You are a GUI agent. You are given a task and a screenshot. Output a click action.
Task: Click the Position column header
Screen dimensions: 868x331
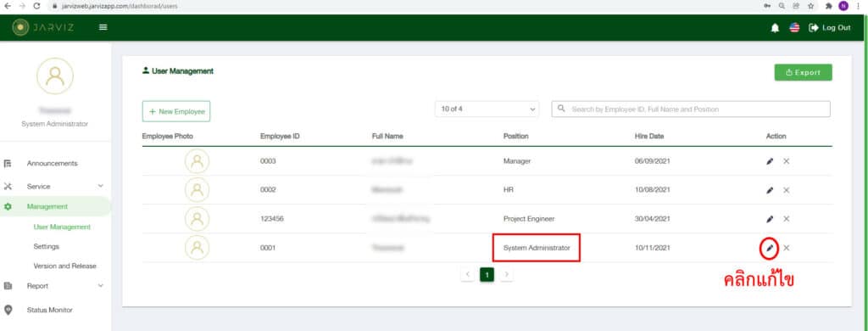tap(516, 137)
